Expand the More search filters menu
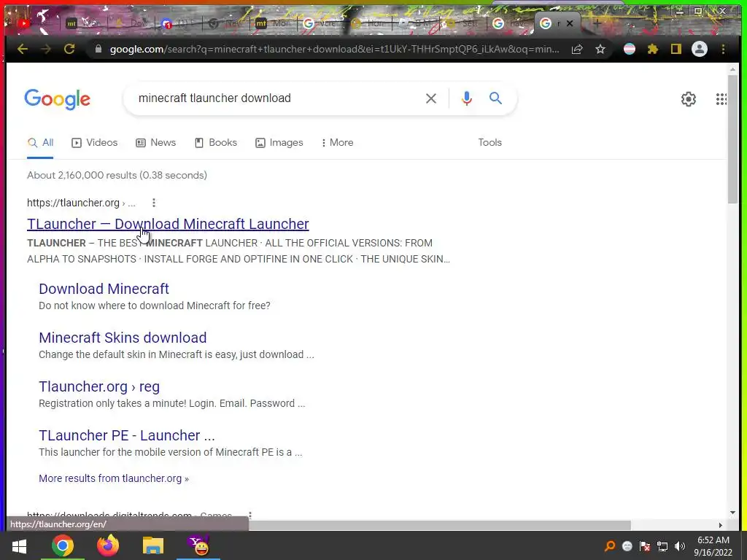This screenshot has height=560, width=747. (x=337, y=142)
